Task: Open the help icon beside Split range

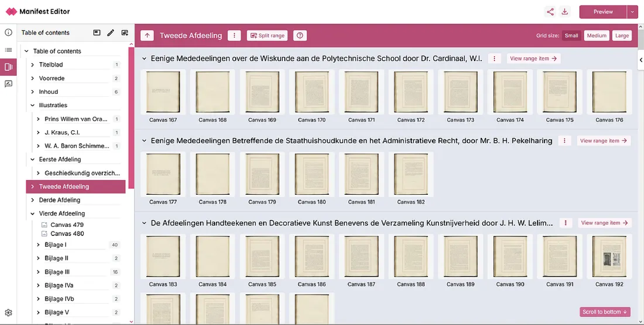Action: click(300, 35)
